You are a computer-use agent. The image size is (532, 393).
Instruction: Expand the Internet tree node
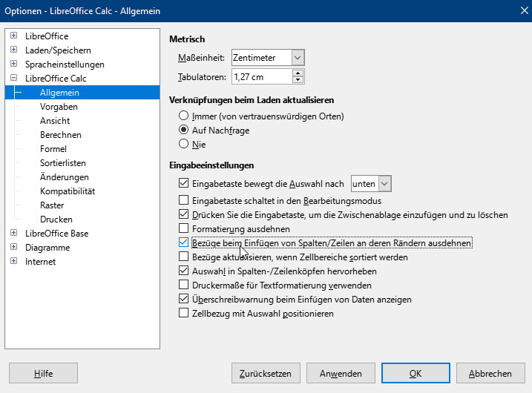click(13, 261)
